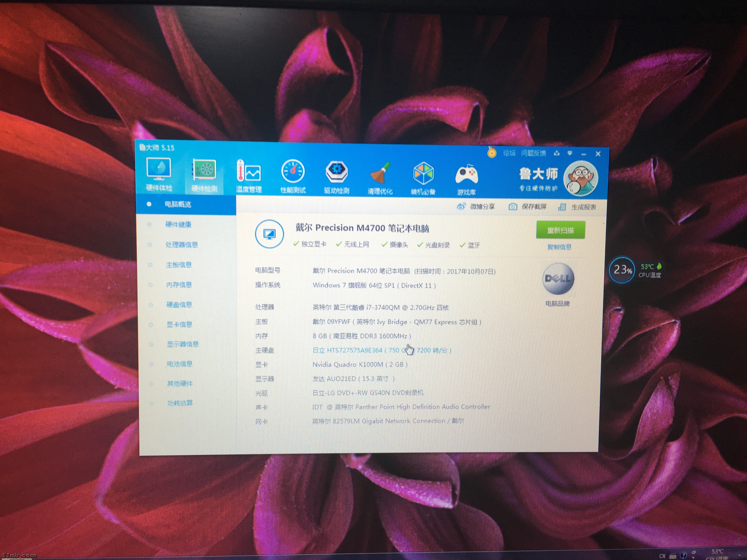Click the 82579LM Gigabit Network Connection text
This screenshot has width=747, height=560.
[388, 421]
